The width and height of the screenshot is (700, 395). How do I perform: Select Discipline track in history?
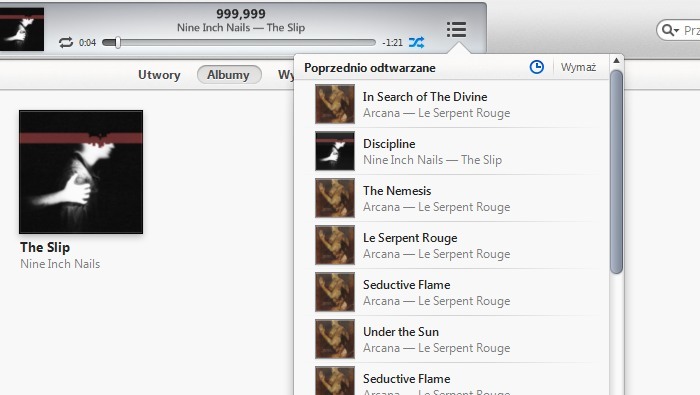(x=456, y=151)
